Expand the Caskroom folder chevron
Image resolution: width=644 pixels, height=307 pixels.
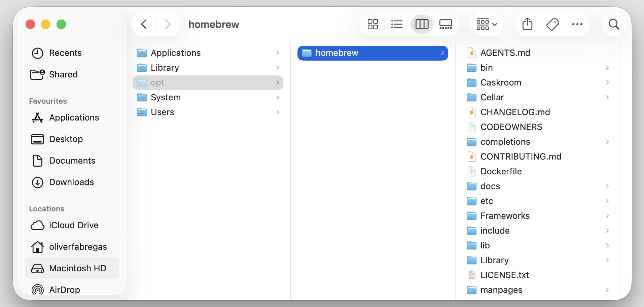[x=607, y=82]
